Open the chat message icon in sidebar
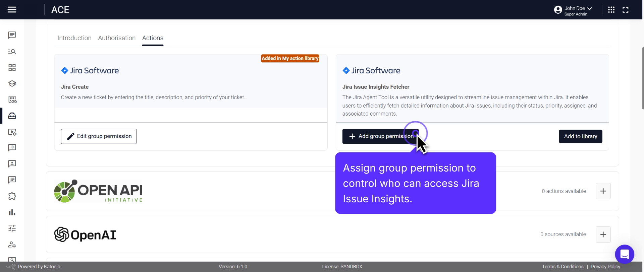The image size is (644, 272). [x=12, y=35]
